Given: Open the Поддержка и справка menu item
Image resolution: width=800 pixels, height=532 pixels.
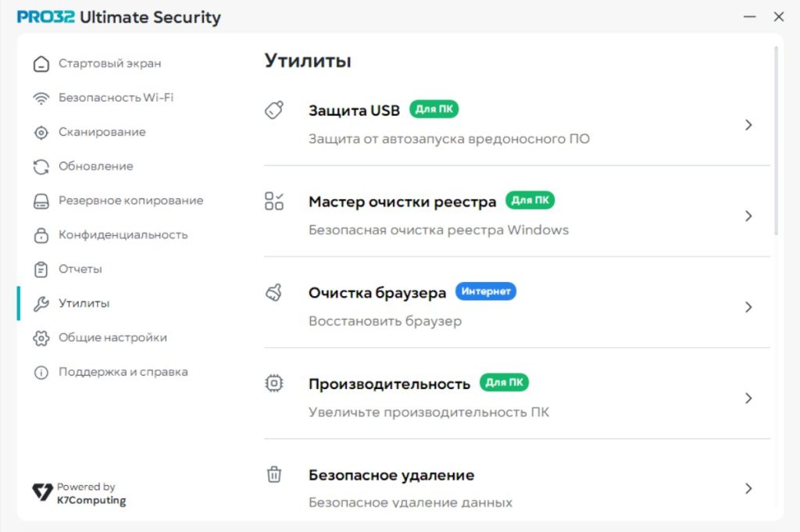Looking at the screenshot, I should 123,372.
